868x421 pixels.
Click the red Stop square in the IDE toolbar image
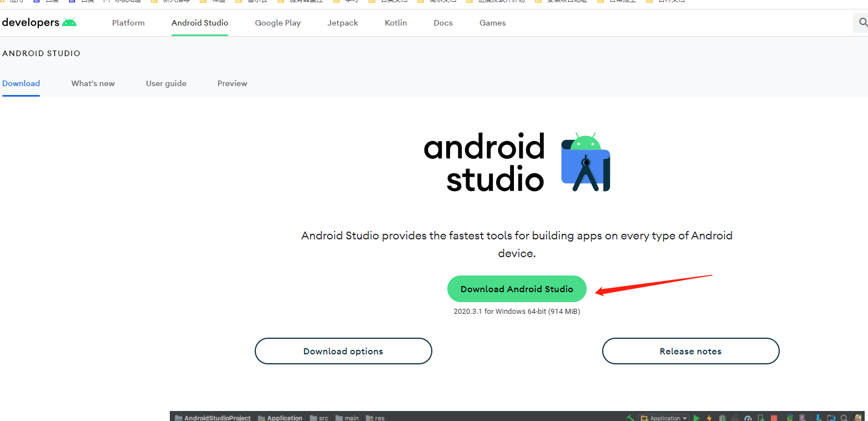point(774,418)
